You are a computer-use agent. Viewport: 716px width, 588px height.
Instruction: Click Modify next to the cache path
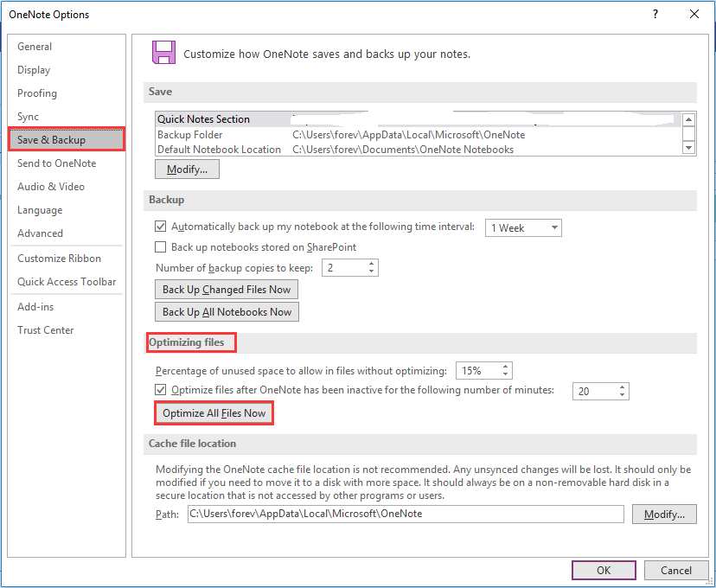point(664,514)
